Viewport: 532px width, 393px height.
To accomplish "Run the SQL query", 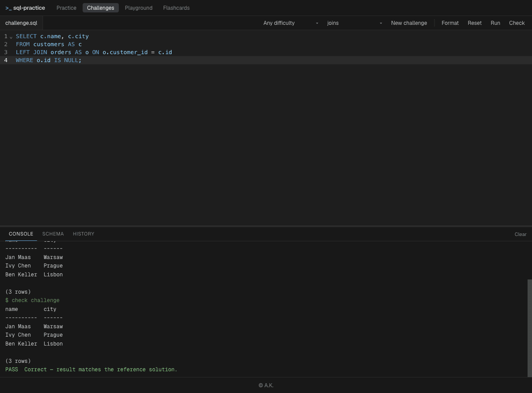I will [x=495, y=23].
